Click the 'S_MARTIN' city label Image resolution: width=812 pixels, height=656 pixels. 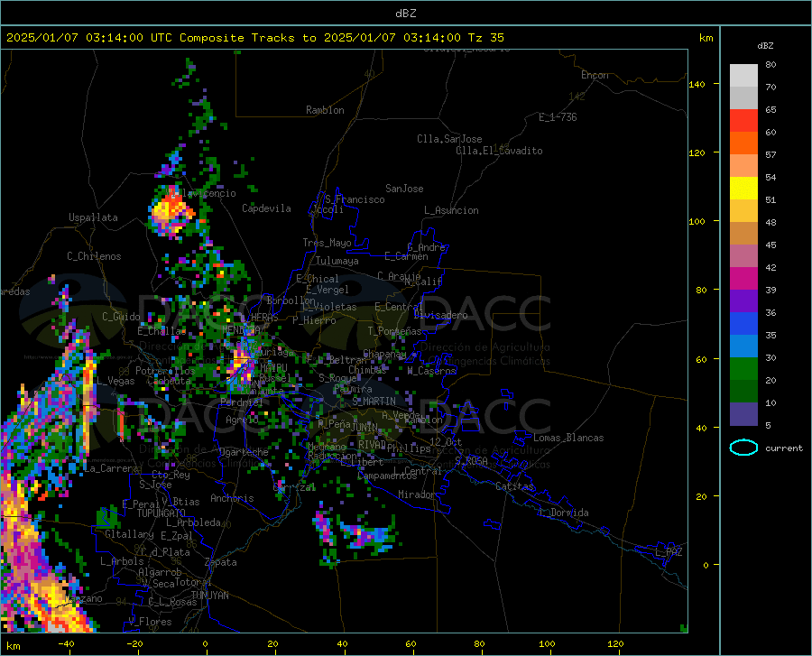(374, 402)
